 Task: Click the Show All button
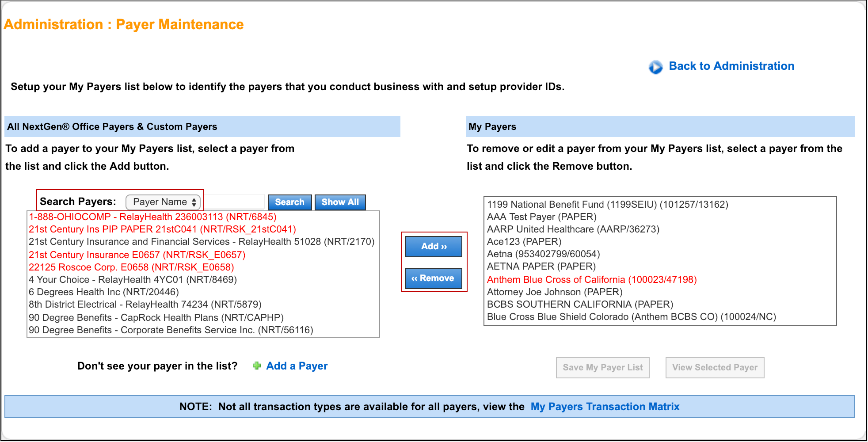pyautogui.click(x=340, y=202)
